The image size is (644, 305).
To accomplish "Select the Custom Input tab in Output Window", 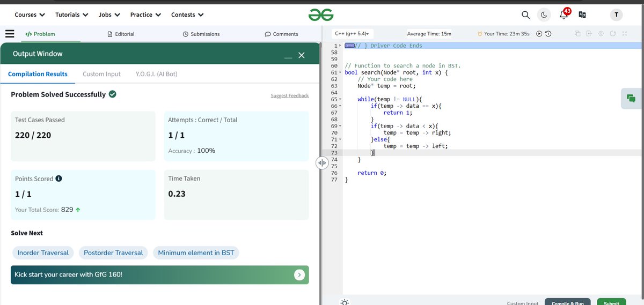I will [101, 74].
